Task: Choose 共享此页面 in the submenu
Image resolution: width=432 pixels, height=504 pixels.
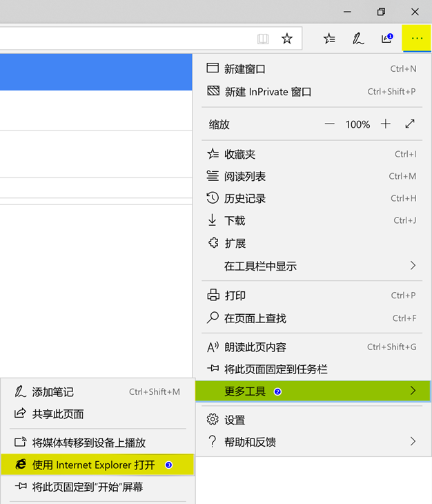Action: tap(97, 414)
